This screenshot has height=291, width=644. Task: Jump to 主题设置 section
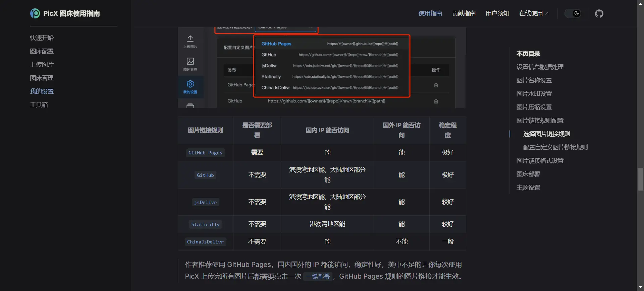pyautogui.click(x=528, y=188)
